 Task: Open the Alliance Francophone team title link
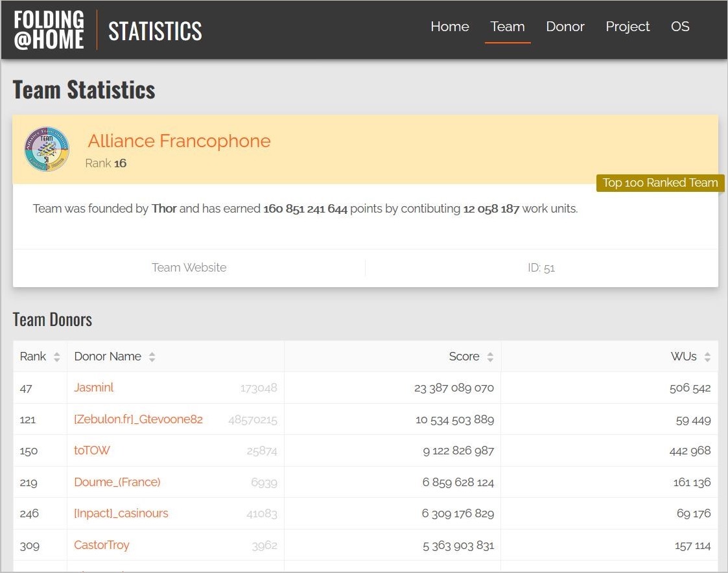[x=179, y=141]
